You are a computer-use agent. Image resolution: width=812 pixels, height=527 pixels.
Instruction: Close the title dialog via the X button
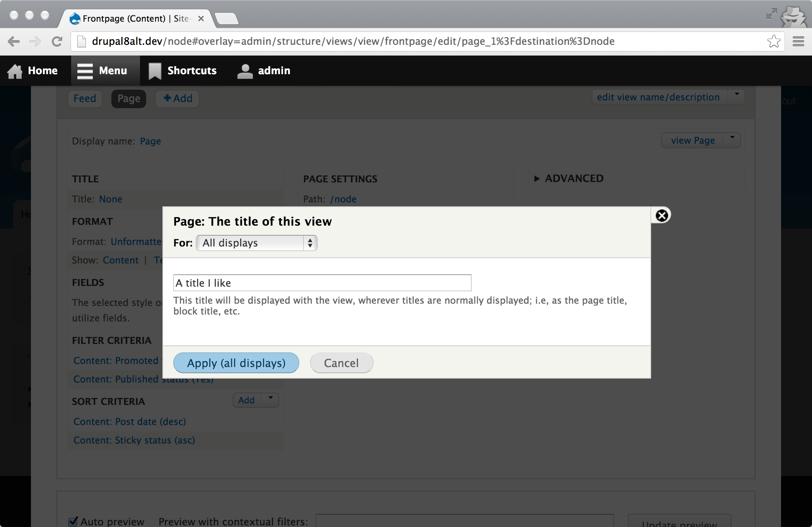(x=662, y=215)
